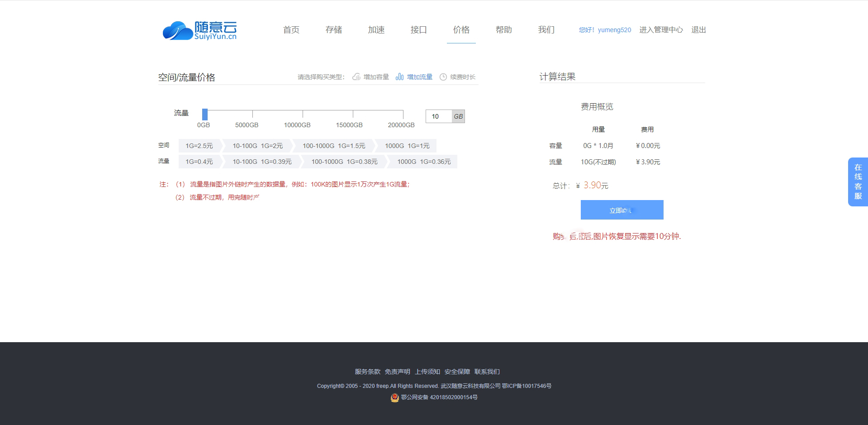The height and width of the screenshot is (425, 868).
Task: Click the blue 立即 purchase button
Action: point(622,210)
